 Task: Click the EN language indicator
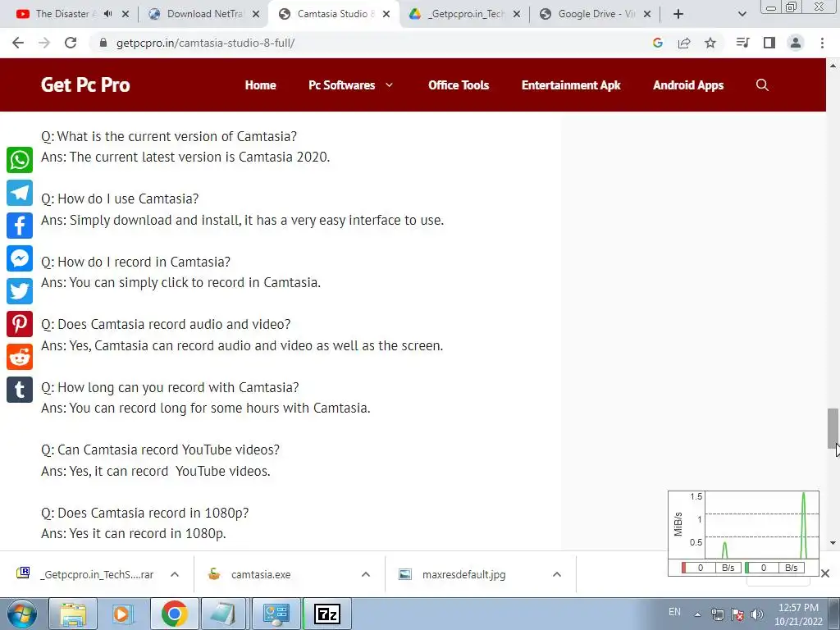(x=674, y=611)
